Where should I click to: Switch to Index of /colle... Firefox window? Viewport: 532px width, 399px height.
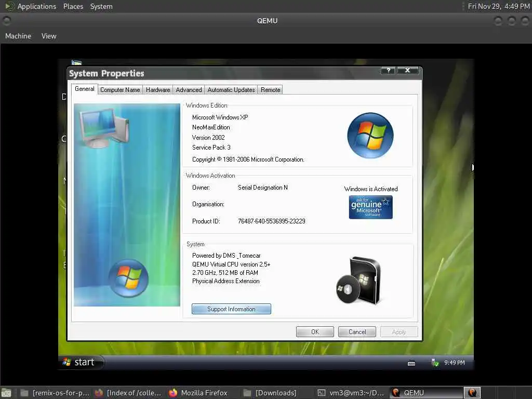pos(128,393)
